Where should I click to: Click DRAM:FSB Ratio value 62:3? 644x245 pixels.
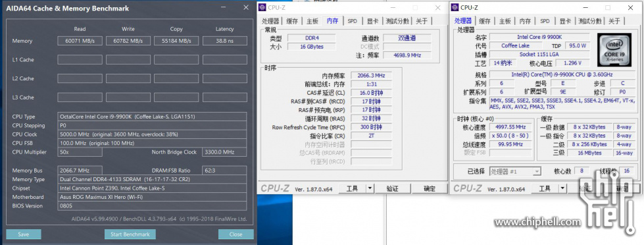pos(224,170)
